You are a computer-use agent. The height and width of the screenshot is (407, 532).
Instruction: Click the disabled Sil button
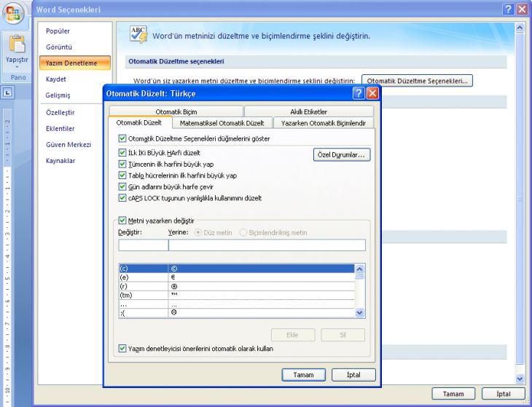pos(343,335)
